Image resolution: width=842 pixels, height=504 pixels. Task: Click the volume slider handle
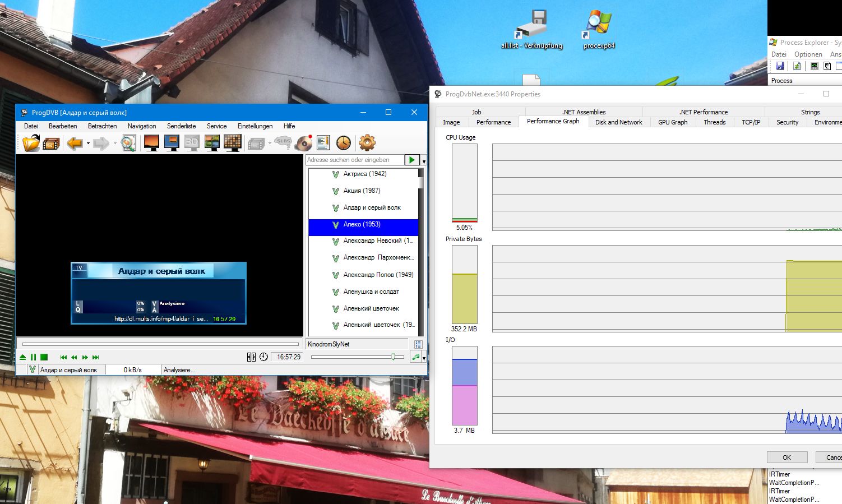tap(393, 357)
